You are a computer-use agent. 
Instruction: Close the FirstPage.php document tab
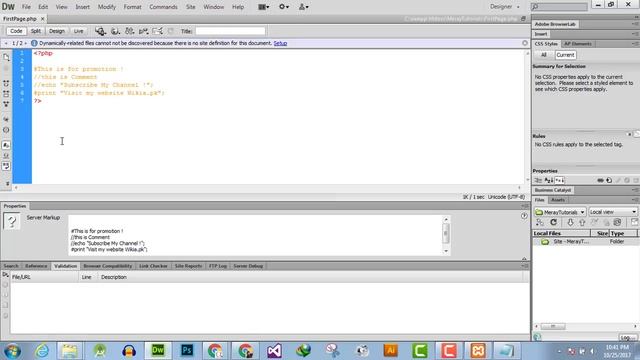coord(42,19)
